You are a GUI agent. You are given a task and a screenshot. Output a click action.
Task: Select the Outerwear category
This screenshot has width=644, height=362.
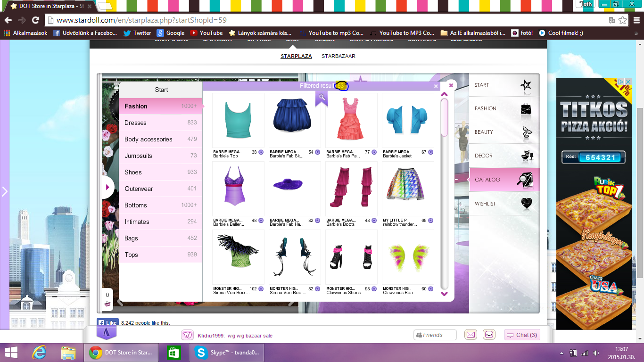click(x=160, y=189)
